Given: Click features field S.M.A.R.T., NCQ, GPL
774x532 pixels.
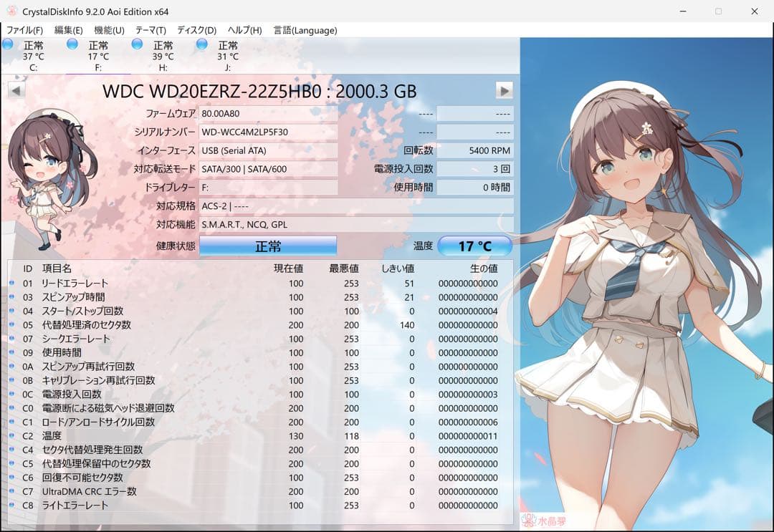Looking at the screenshot, I should tap(356, 225).
